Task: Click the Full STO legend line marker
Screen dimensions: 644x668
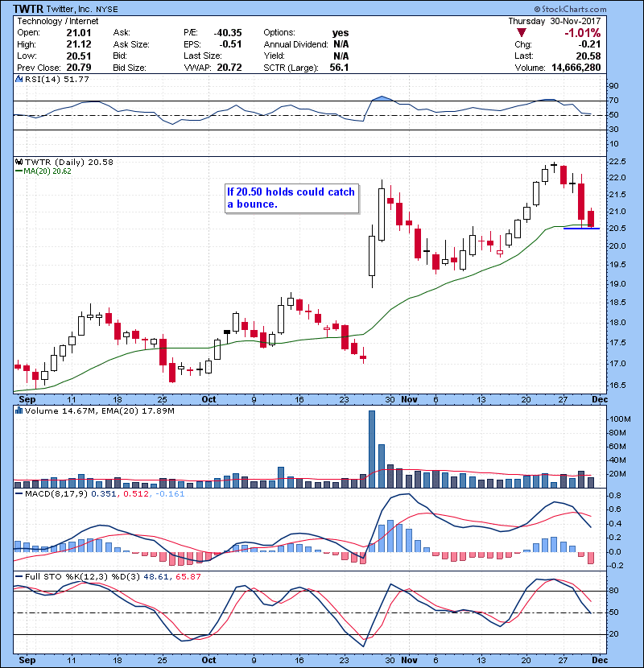Action: tap(19, 577)
